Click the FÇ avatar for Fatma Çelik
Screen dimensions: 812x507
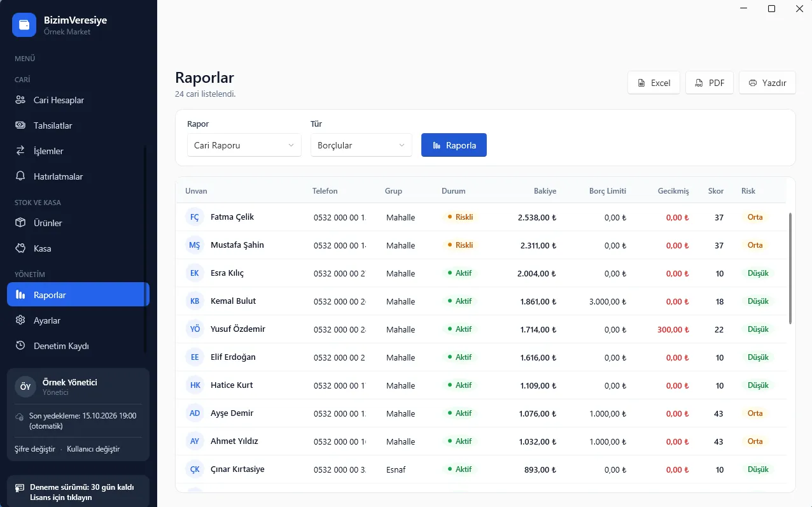click(x=195, y=217)
